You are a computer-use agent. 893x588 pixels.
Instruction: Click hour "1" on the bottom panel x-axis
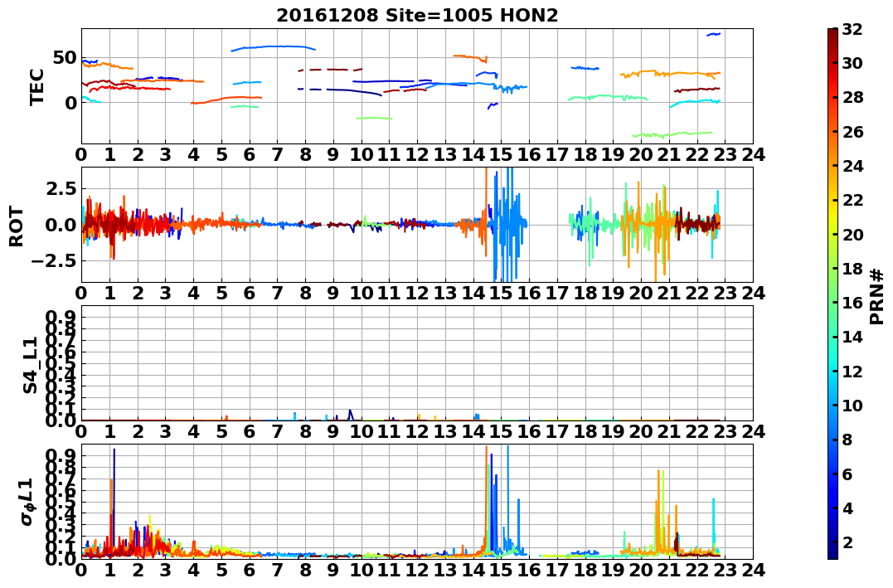[109, 570]
